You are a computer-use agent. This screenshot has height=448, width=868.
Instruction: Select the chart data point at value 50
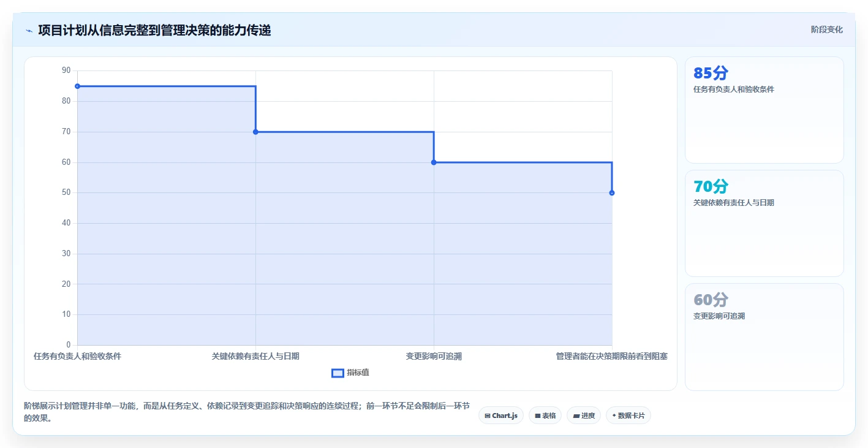pos(612,192)
